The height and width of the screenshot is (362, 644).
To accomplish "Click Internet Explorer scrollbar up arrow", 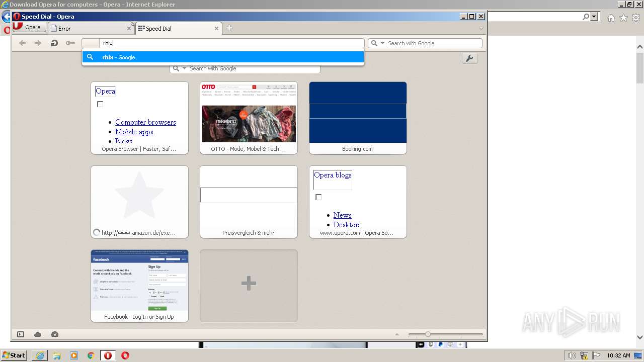I will coord(640,47).
